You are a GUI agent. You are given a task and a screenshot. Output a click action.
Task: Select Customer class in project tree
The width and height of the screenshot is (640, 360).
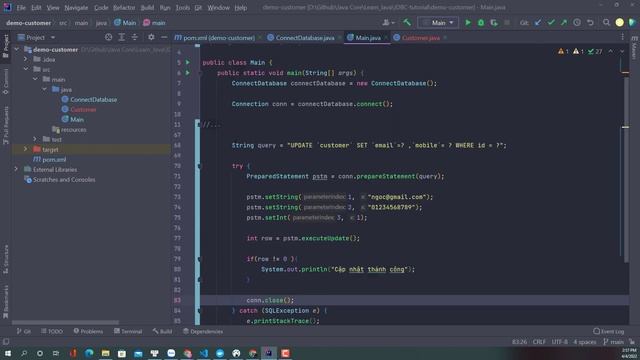click(x=83, y=109)
